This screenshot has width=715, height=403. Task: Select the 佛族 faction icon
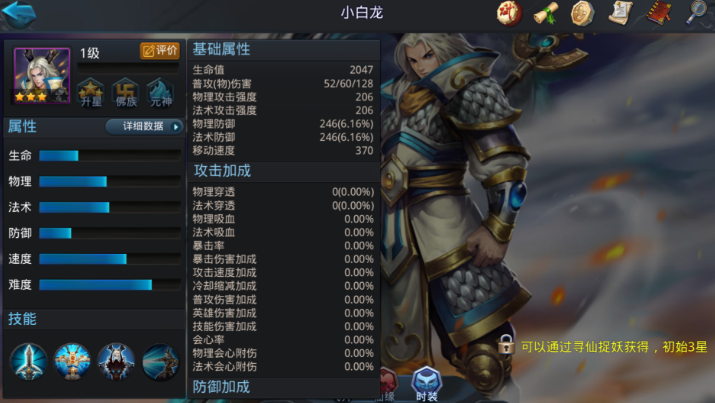[x=126, y=93]
